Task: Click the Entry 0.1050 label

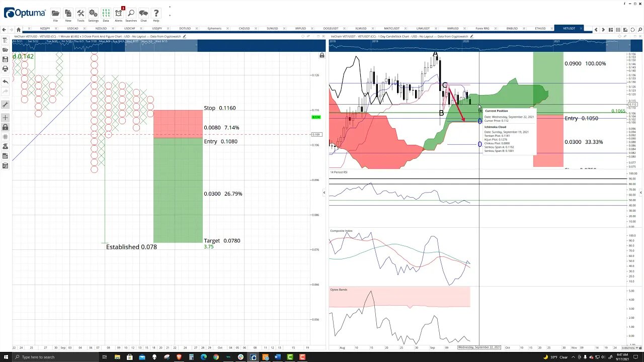Action: coord(581,118)
